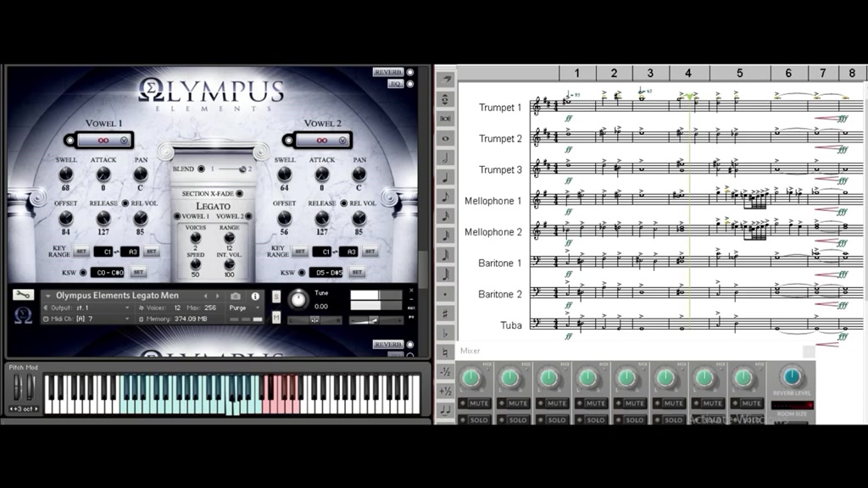Click KSW SET button next to D5-D#5

point(357,272)
